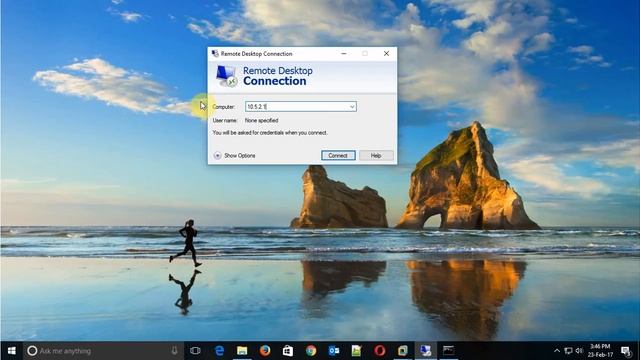Click the credentials notice text
Image resolution: width=640 pixels, height=360 pixels.
pos(270,133)
